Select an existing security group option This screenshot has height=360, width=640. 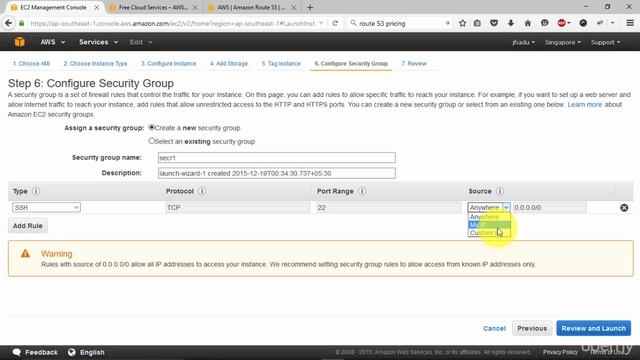152,141
